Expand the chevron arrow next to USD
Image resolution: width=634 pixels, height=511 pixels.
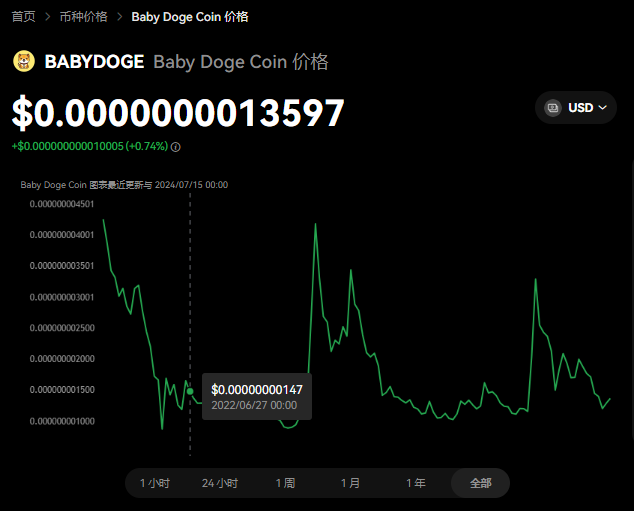602,107
